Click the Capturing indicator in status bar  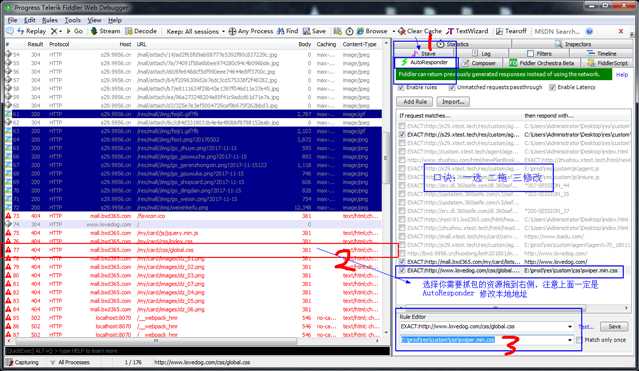23,362
